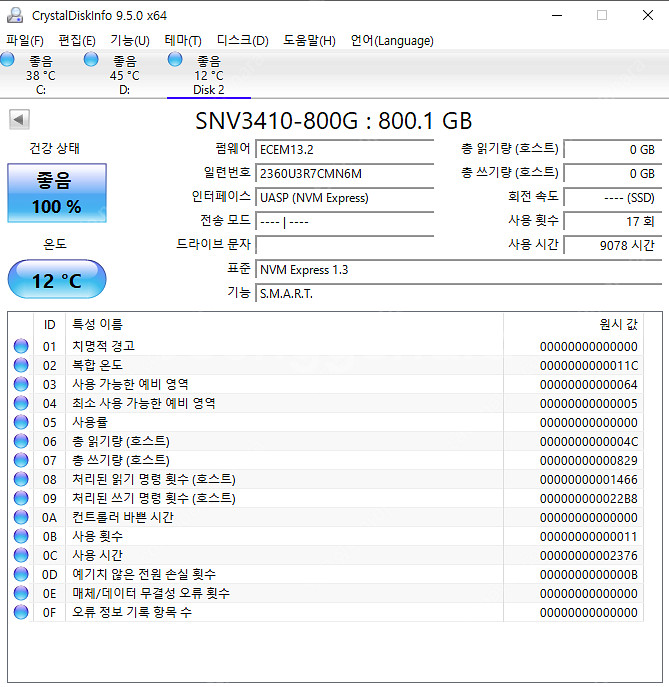
Task: Click the empty 드라이브 문자 field
Action: coord(345,245)
